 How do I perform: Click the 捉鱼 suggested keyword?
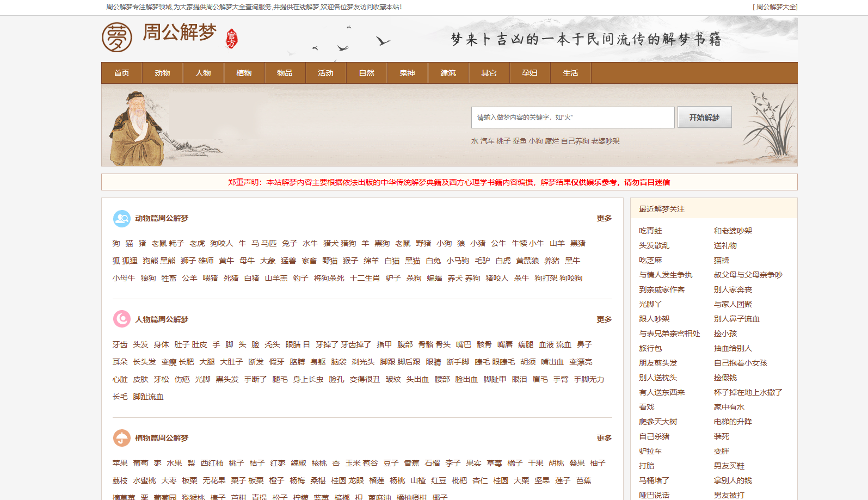click(520, 141)
